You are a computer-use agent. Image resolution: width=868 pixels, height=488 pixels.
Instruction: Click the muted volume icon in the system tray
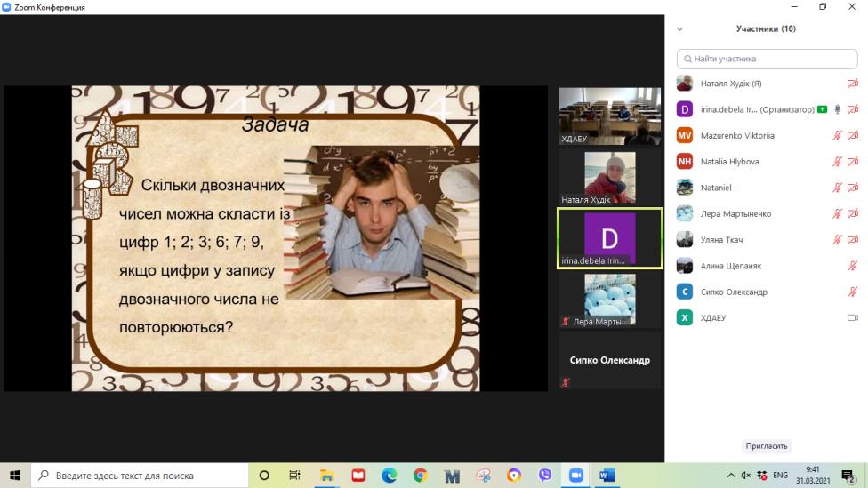[x=746, y=476]
